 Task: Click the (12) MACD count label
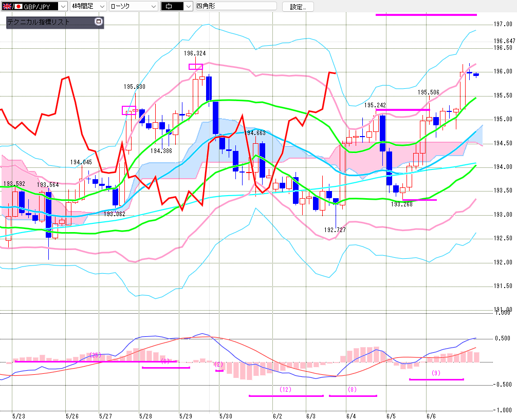click(x=286, y=389)
